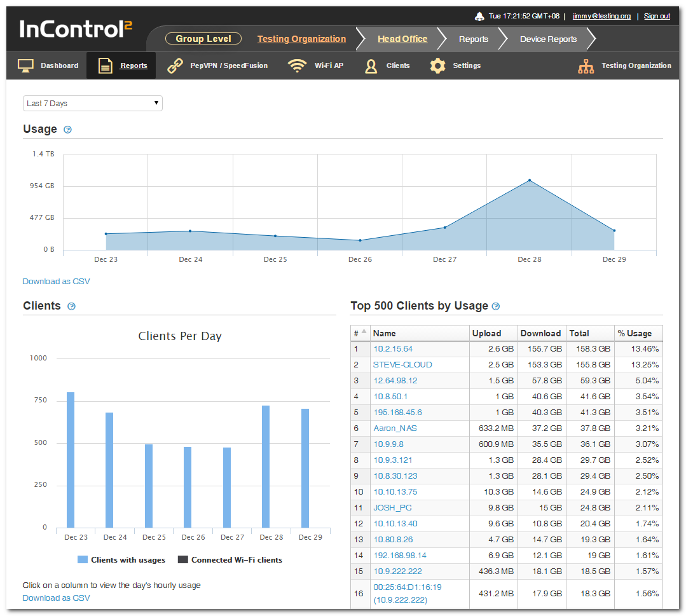Toggle the Connected Wi-Fi clients legend swatch
Image resolution: width=686 pixels, height=616 pixels.
pos(183,559)
